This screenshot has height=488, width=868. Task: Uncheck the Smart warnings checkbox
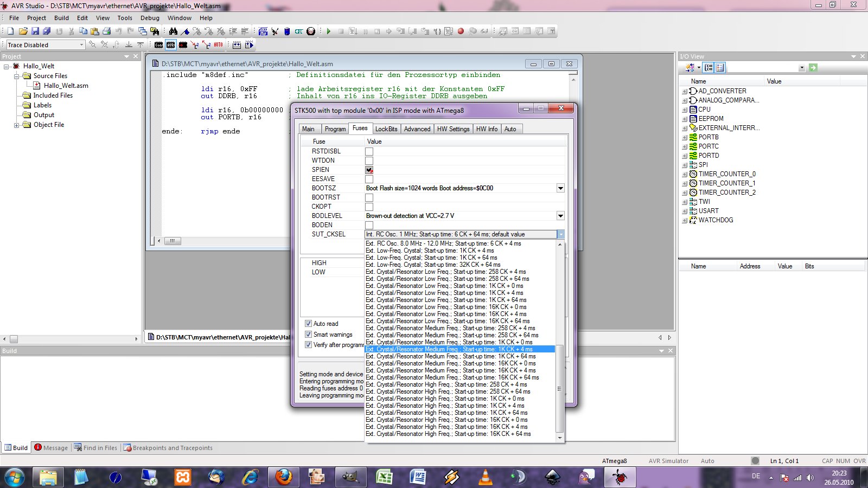tap(308, 335)
